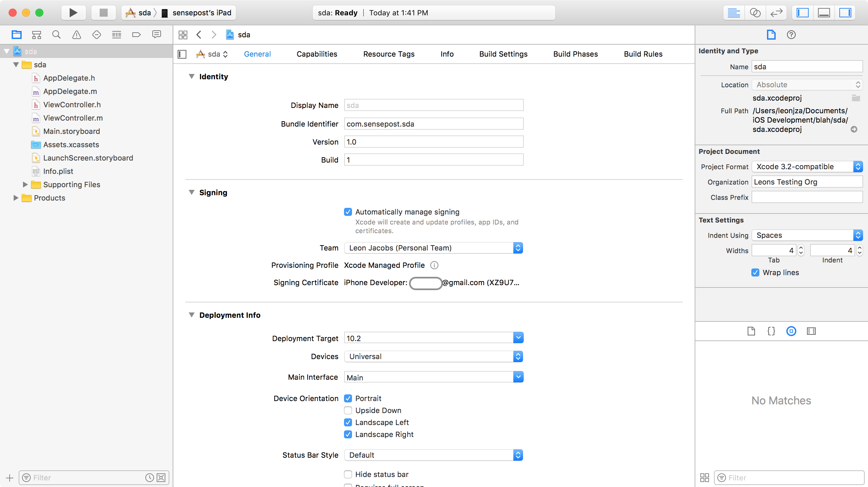Hide the bottom debug area panel
Screen dimensions: 868x487
tap(824, 13)
